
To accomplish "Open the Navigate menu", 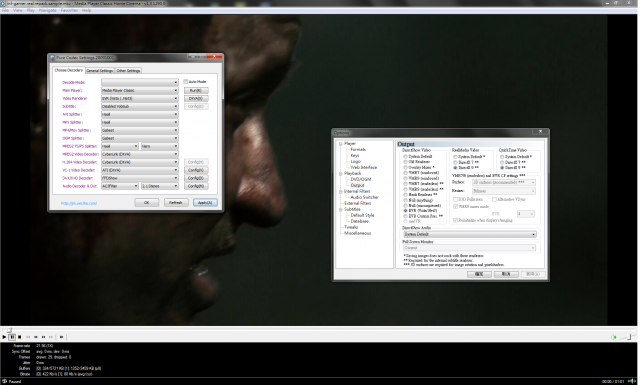I will pos(48,10).
